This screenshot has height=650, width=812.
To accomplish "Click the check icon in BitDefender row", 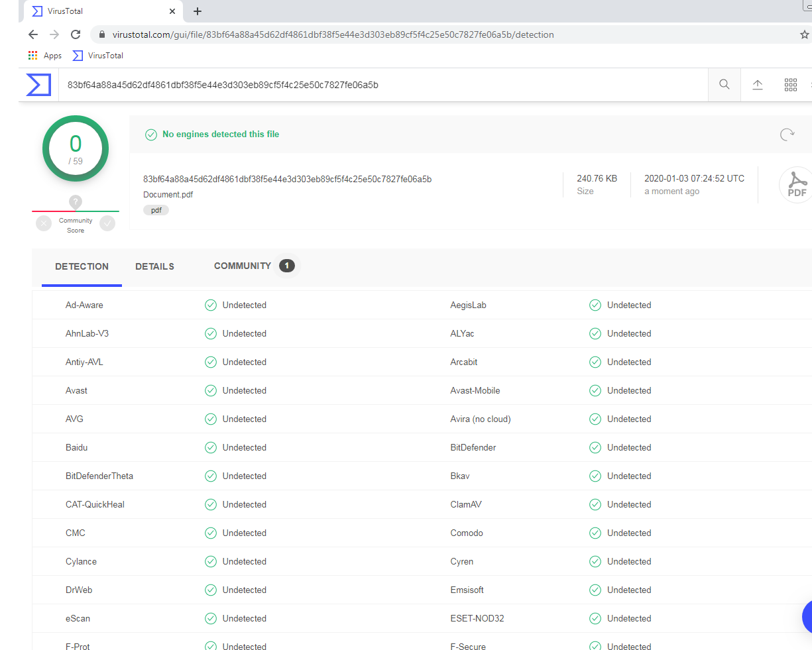I will click(x=595, y=447).
